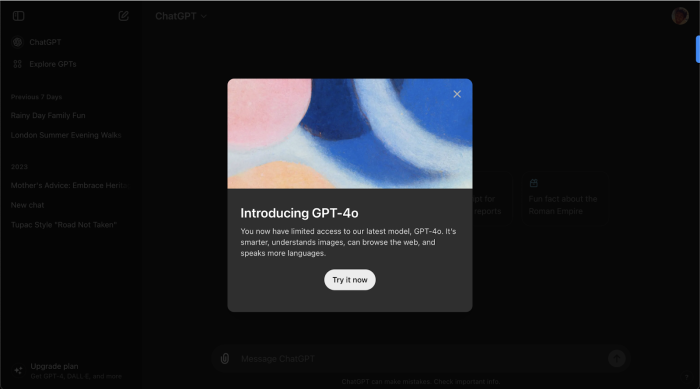Click the attach file paperclip icon

(x=225, y=359)
